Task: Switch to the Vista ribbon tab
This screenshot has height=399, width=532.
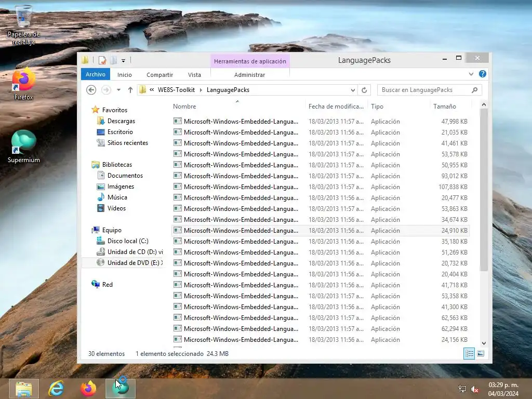Action: pos(194,75)
